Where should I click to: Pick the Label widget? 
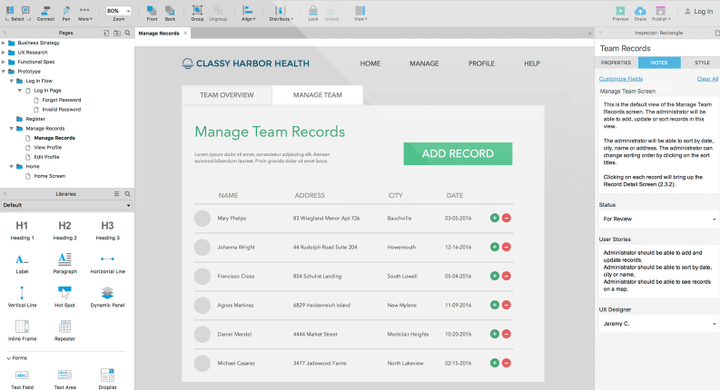click(x=22, y=264)
